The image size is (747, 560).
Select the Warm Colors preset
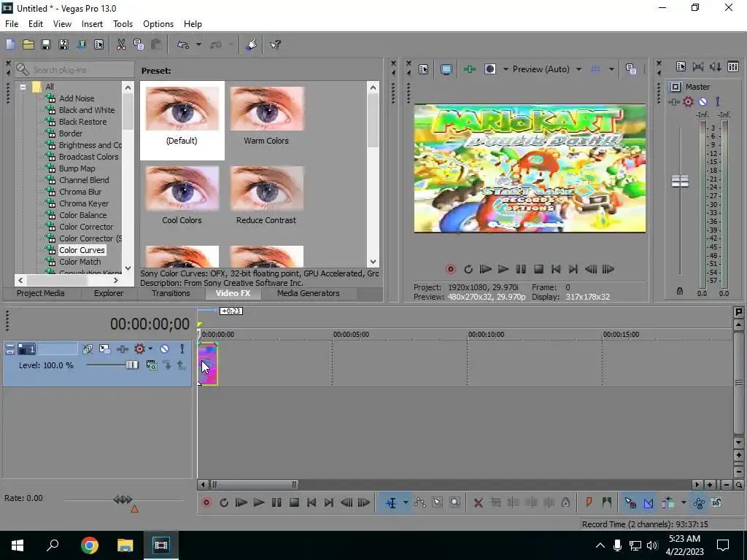266,116
